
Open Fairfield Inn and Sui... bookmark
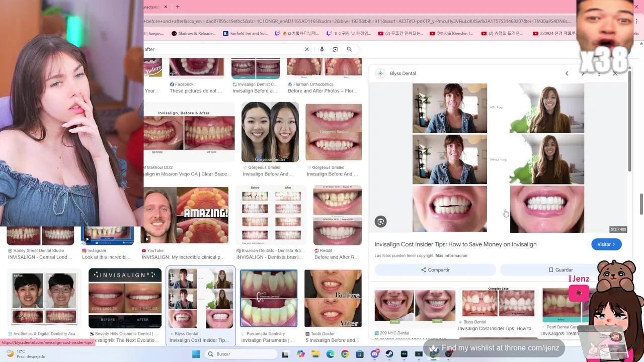[246, 34]
